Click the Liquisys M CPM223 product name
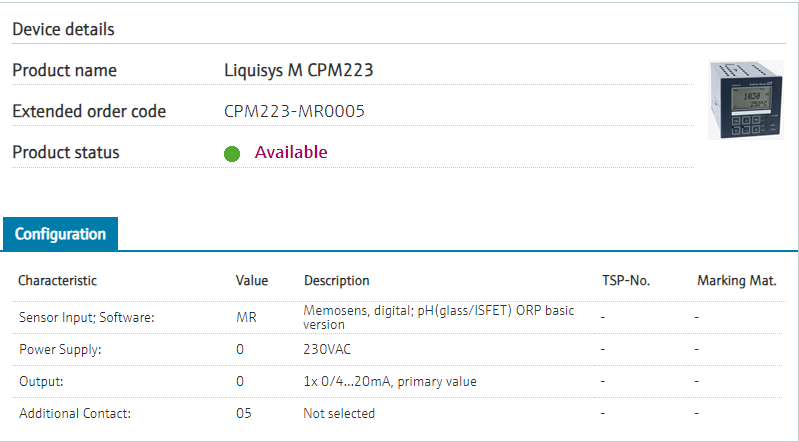This screenshot has width=799, height=442. pos(299,70)
